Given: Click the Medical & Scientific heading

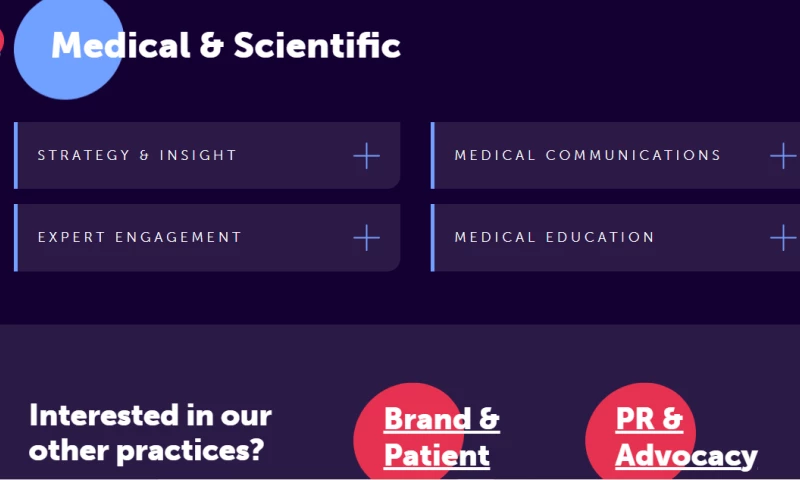Looking at the screenshot, I should click(226, 45).
